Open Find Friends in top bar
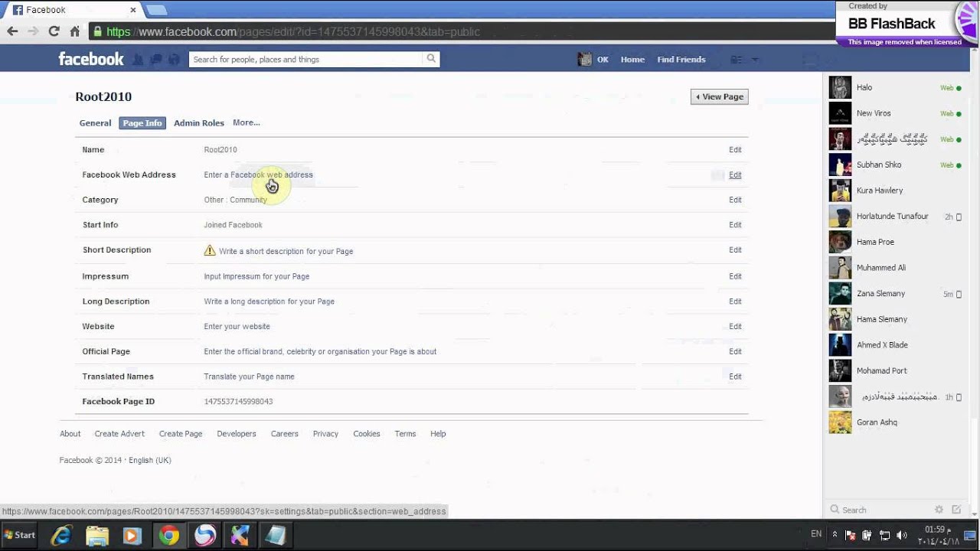The height and width of the screenshot is (551, 980). [681, 59]
